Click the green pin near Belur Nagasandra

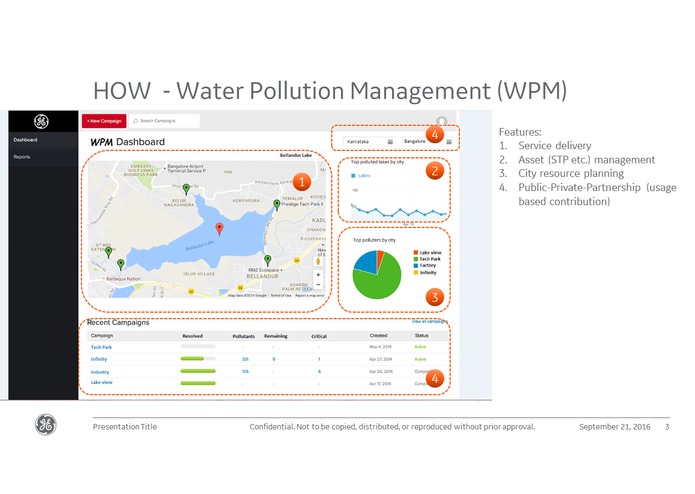point(186,190)
